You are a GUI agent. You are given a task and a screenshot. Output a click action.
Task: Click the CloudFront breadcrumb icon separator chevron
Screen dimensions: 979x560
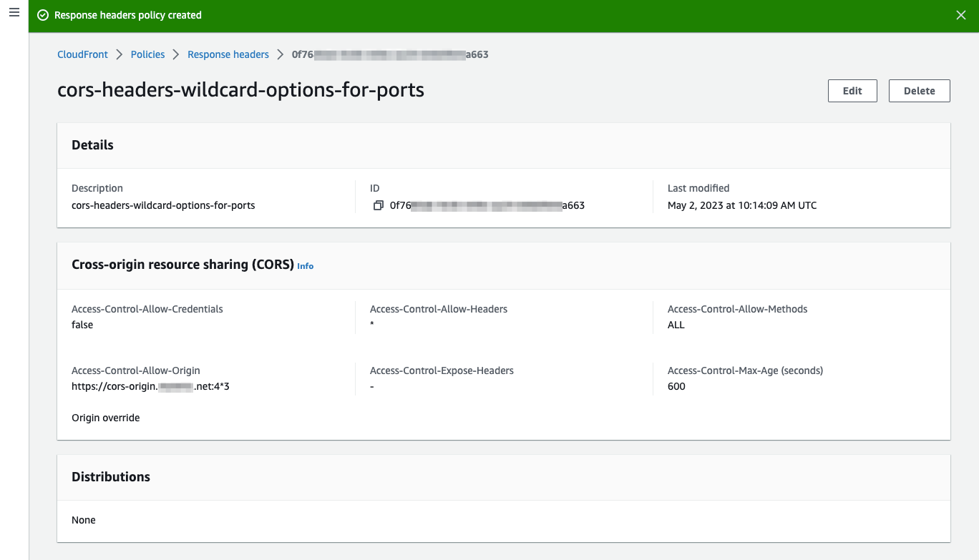coord(118,54)
